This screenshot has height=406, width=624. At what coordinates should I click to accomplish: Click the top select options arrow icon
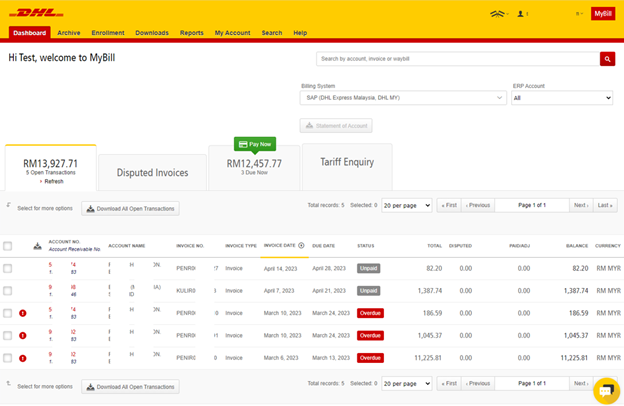pos(8,205)
